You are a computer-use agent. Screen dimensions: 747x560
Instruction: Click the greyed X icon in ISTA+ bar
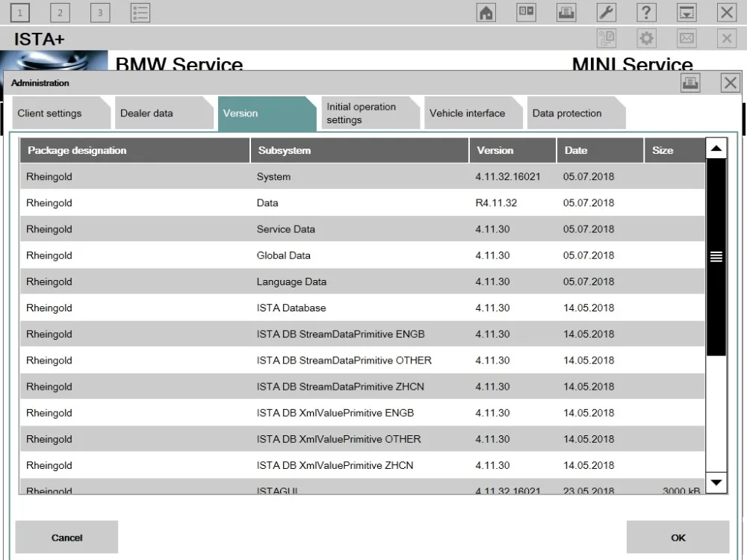point(727,38)
